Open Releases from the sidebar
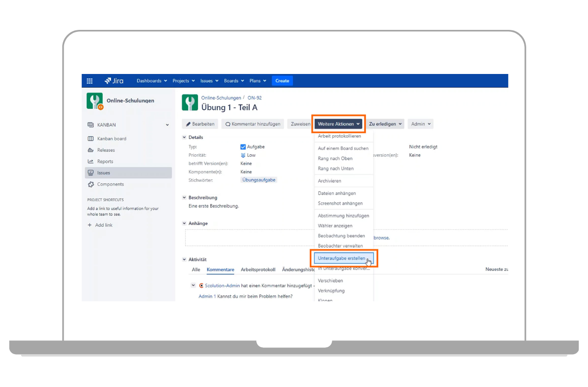588x387 pixels. tap(106, 150)
